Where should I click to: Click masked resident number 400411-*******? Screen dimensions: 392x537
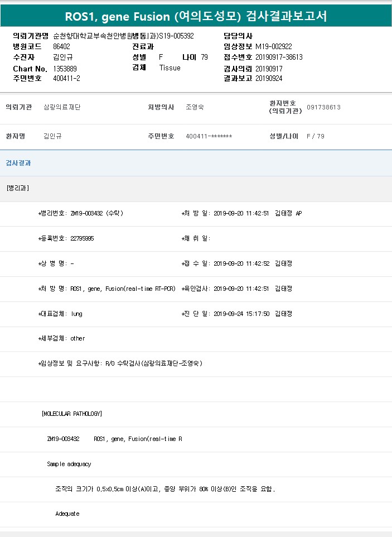(209, 136)
